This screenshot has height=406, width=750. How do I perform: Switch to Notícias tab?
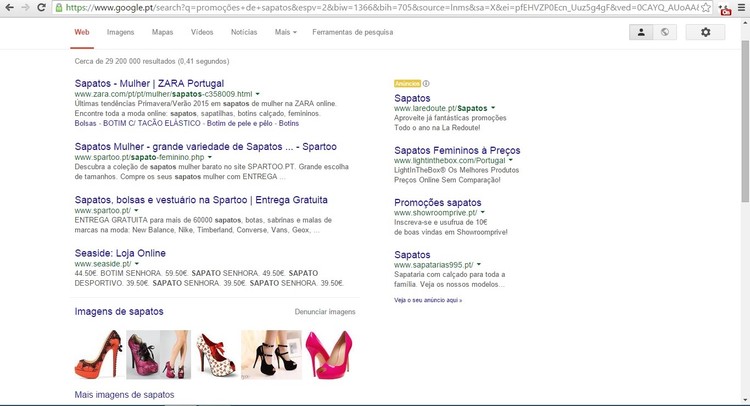point(244,32)
